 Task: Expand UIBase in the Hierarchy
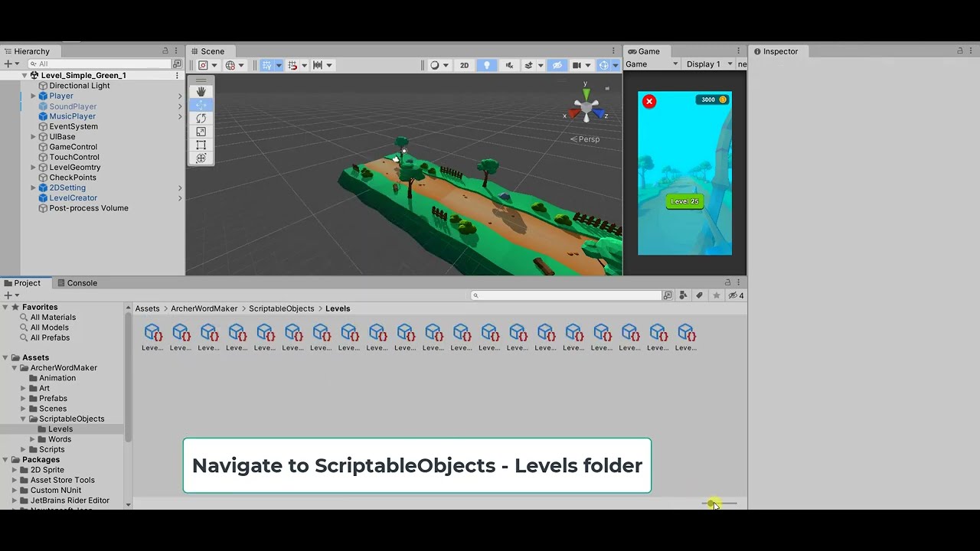pos(33,137)
